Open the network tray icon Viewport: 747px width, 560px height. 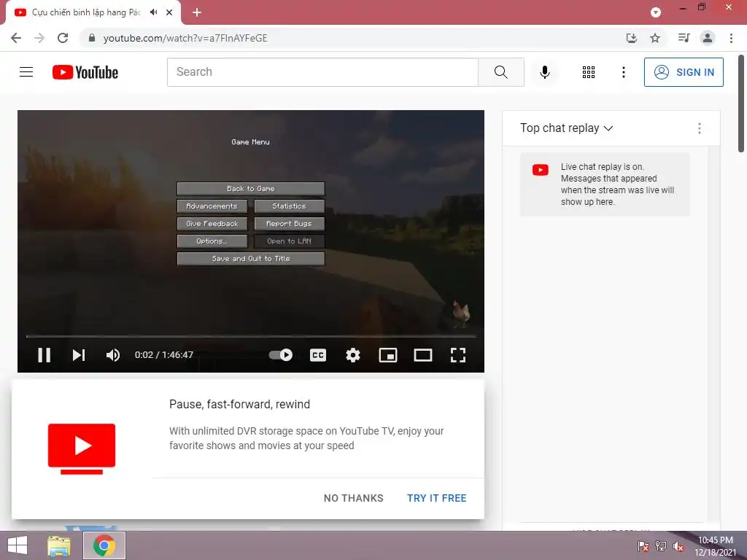[660, 545]
